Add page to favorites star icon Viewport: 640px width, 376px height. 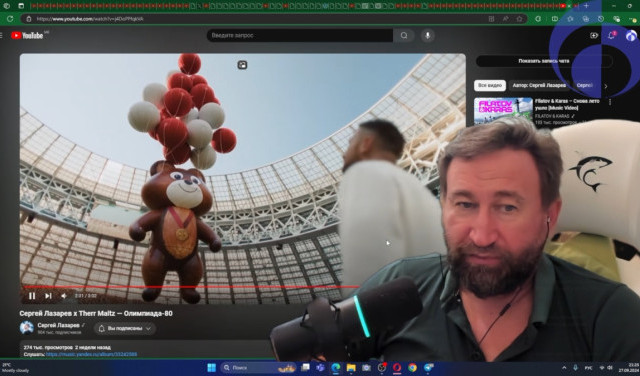(519, 19)
